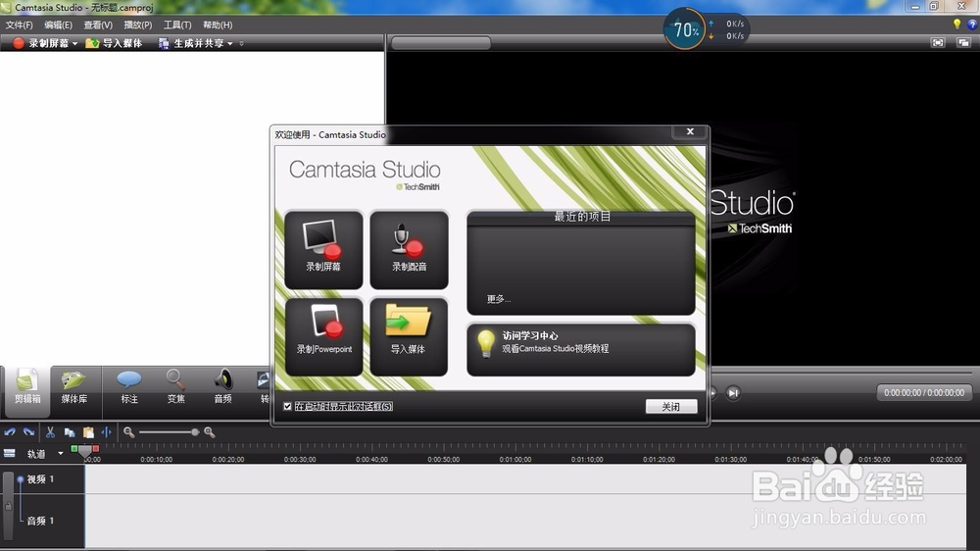Viewport: 980px width, 551px height.
Task: Click the blue help question mark icon
Action: [972, 25]
